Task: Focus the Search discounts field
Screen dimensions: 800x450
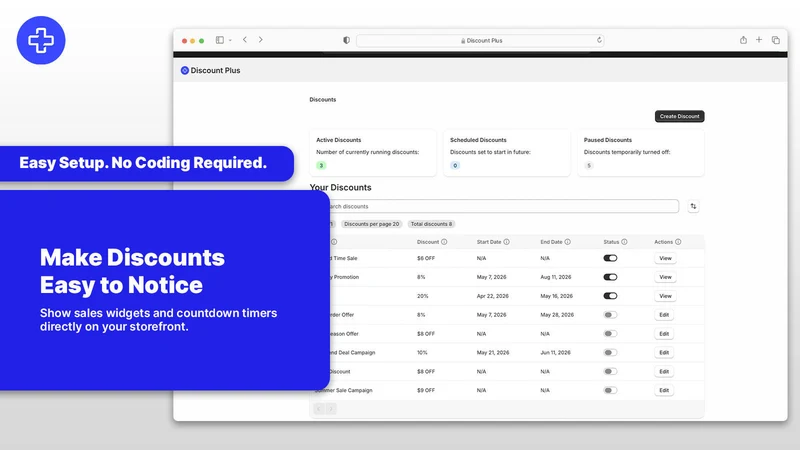Action: tap(504, 206)
